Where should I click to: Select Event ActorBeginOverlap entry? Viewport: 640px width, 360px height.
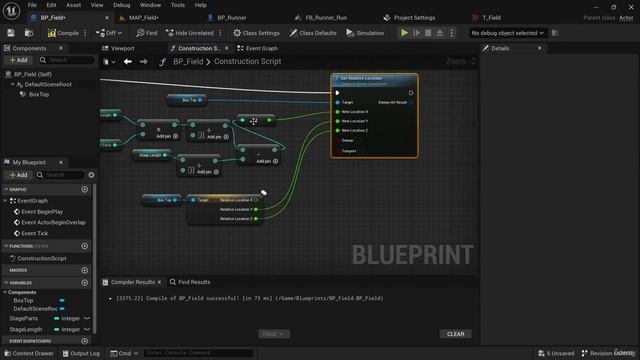[x=53, y=222]
